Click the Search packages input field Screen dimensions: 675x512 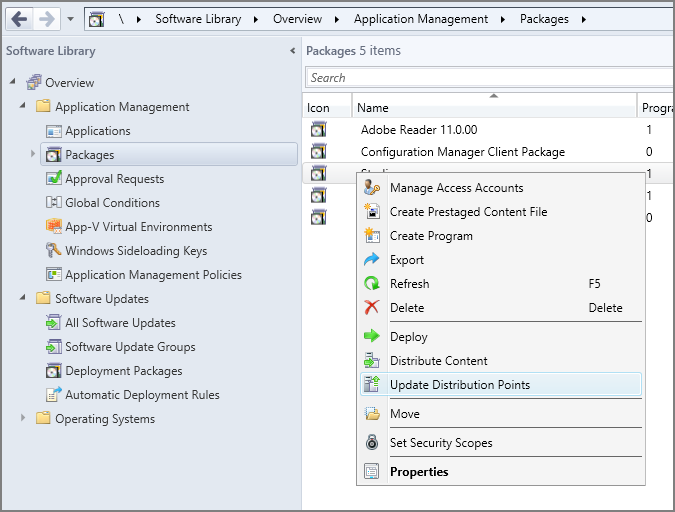pos(490,78)
